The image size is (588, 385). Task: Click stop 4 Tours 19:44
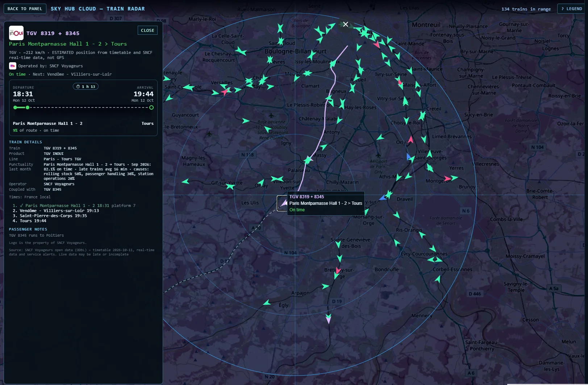29,221
